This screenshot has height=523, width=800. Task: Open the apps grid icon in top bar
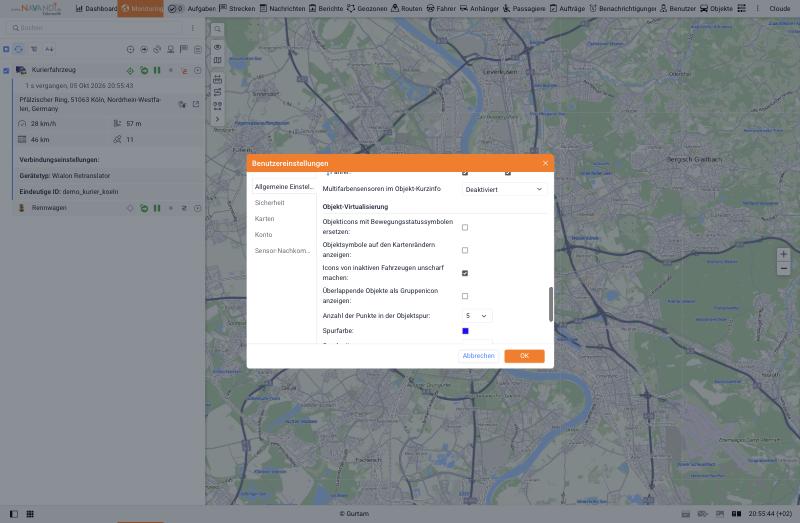742,8
